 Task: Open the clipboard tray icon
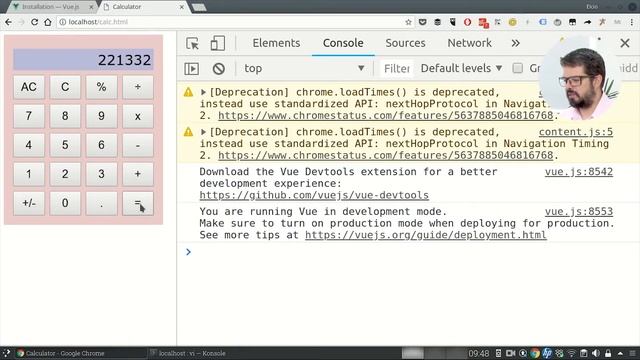click(584, 353)
